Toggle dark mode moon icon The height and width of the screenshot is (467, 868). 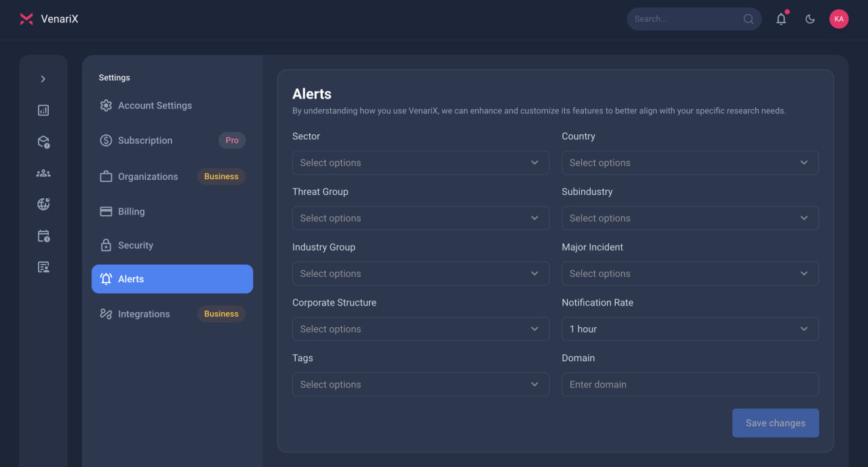click(810, 19)
